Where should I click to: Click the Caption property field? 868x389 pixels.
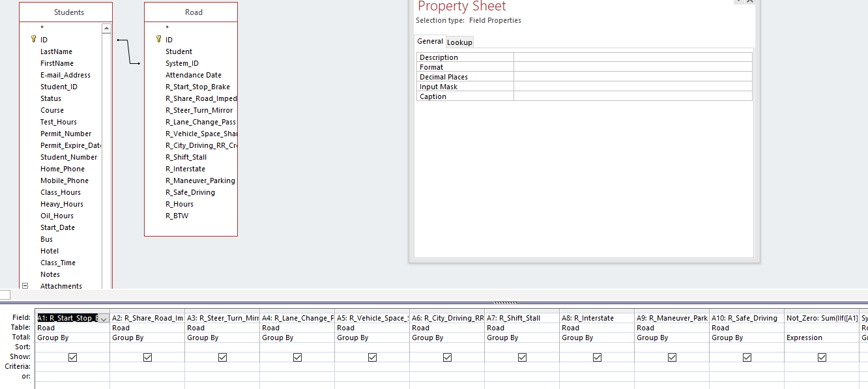633,96
